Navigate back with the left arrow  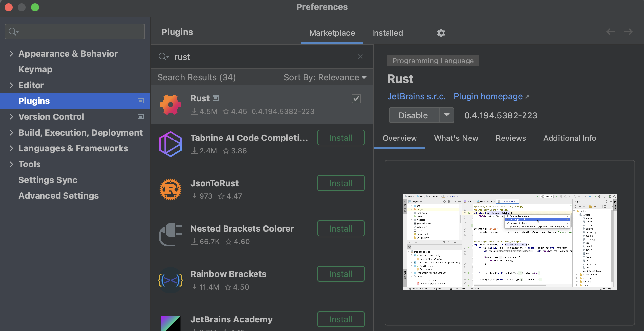point(611,32)
